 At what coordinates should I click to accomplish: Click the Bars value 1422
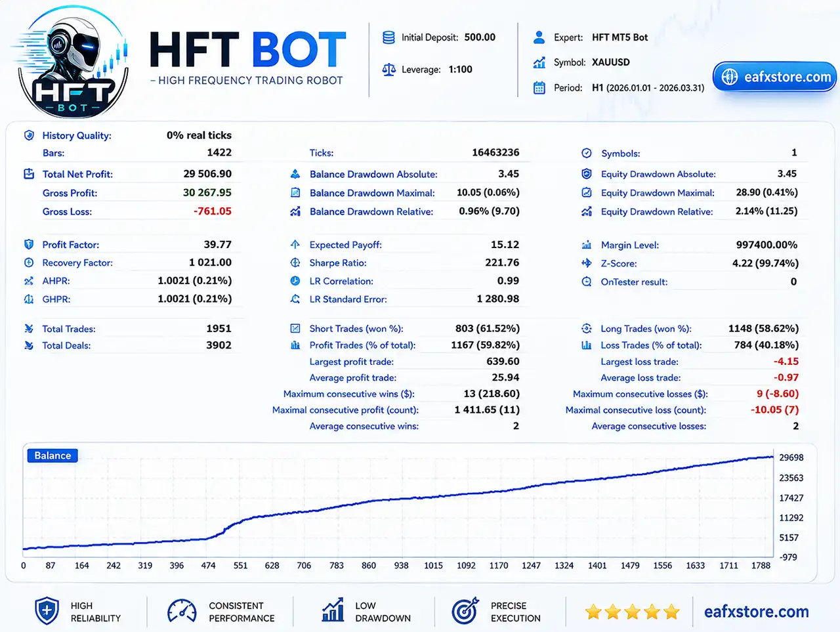pyautogui.click(x=219, y=152)
